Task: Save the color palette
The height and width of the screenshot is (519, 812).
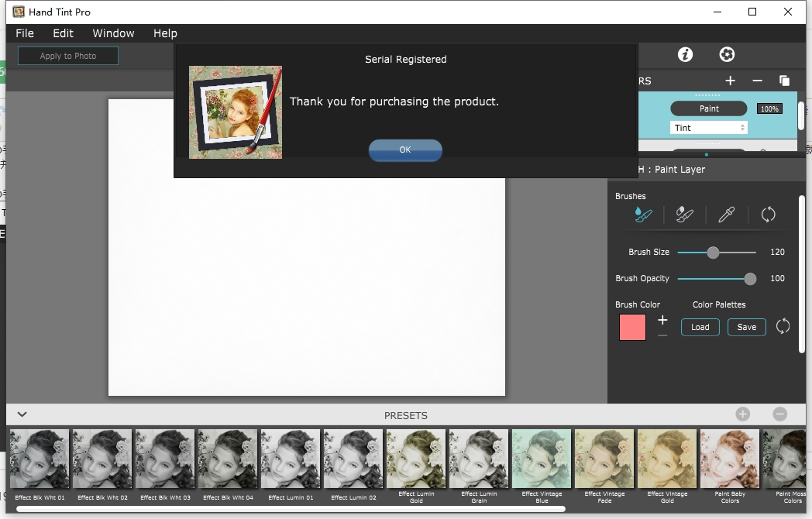Action: pyautogui.click(x=746, y=327)
